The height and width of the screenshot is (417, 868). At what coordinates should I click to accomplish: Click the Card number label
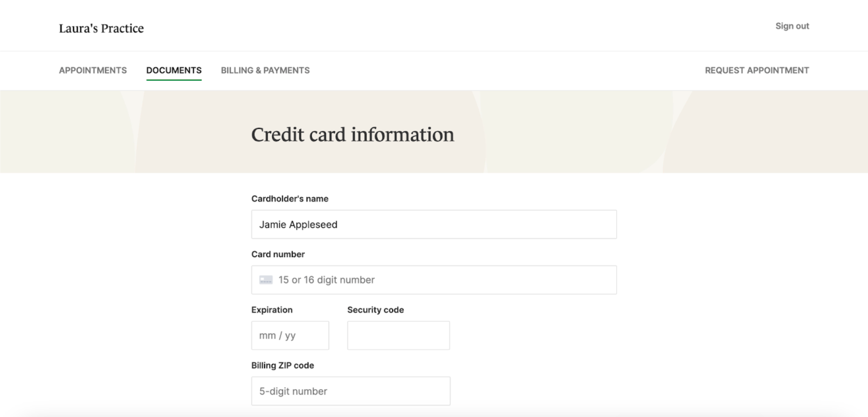click(278, 254)
